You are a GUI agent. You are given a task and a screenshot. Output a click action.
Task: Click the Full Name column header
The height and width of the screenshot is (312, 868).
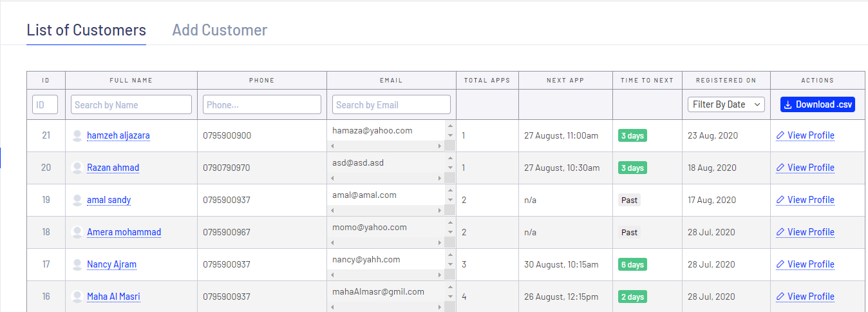pos(131,81)
